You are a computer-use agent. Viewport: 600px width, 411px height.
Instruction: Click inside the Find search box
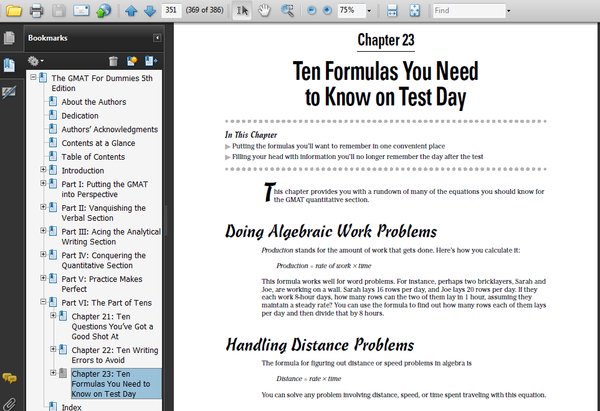pyautogui.click(x=469, y=10)
